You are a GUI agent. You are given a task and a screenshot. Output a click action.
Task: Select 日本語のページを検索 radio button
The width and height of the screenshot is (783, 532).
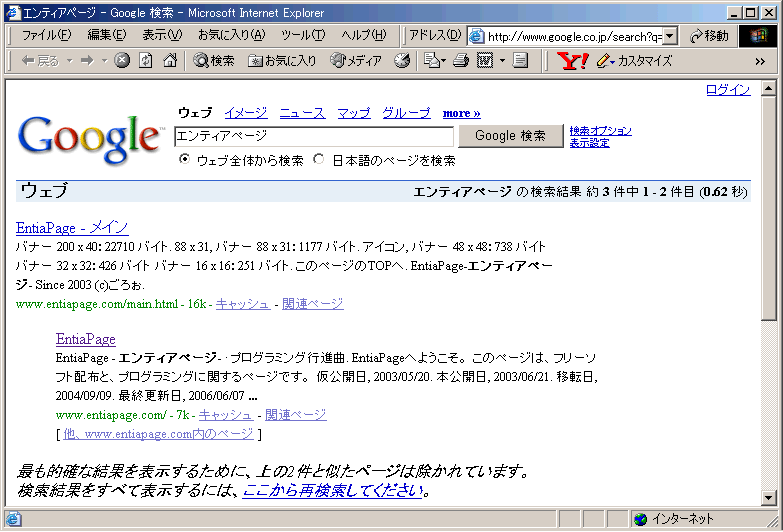[318, 159]
